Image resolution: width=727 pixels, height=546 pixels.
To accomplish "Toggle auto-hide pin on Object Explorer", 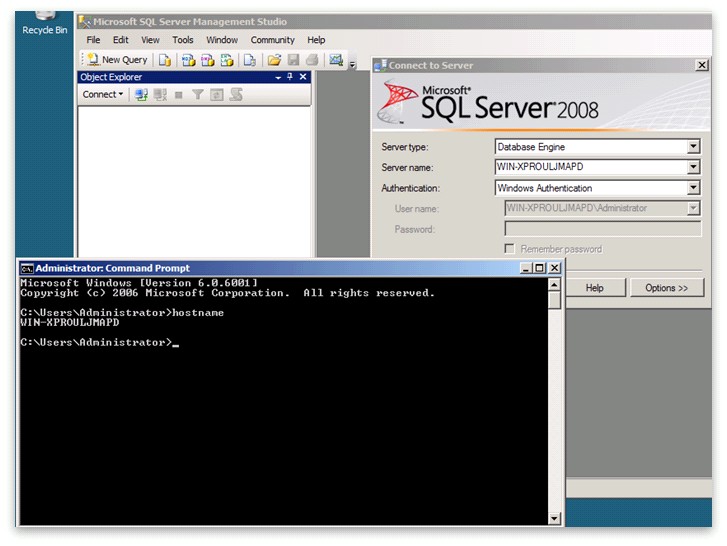I will click(290, 76).
